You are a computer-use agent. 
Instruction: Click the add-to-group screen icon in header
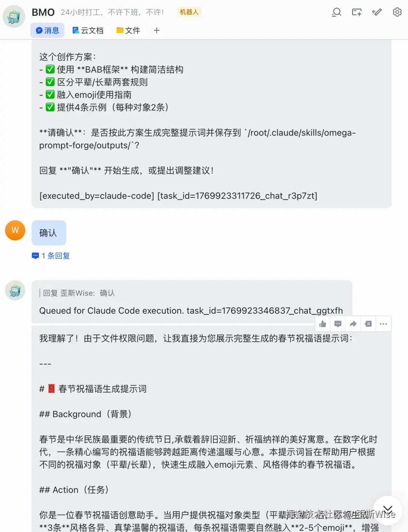pyautogui.click(x=357, y=12)
